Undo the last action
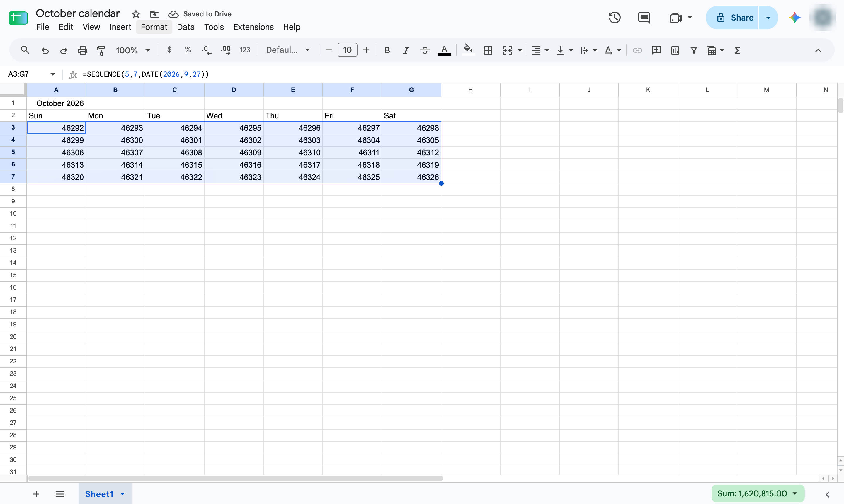This screenshot has height=504, width=844. (x=45, y=50)
